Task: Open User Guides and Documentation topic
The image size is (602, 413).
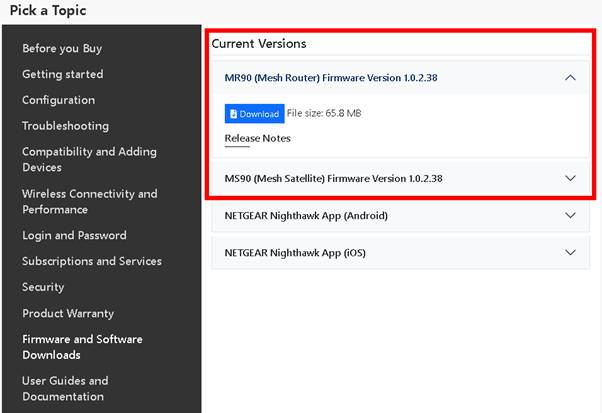Action: pos(65,388)
